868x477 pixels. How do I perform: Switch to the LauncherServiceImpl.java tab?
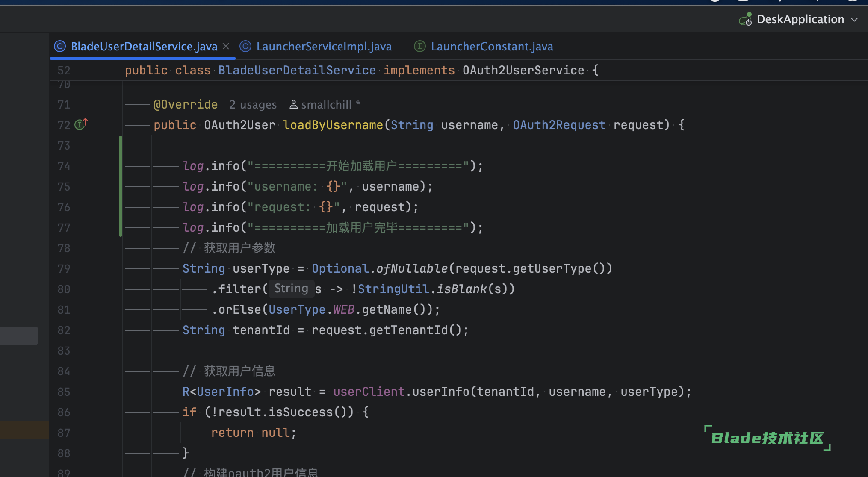(324, 47)
